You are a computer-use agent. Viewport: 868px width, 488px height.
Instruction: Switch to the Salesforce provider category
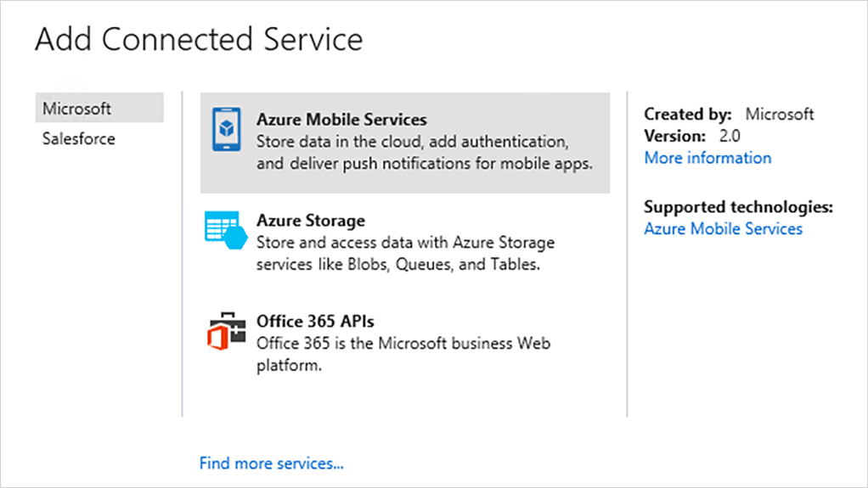point(79,138)
